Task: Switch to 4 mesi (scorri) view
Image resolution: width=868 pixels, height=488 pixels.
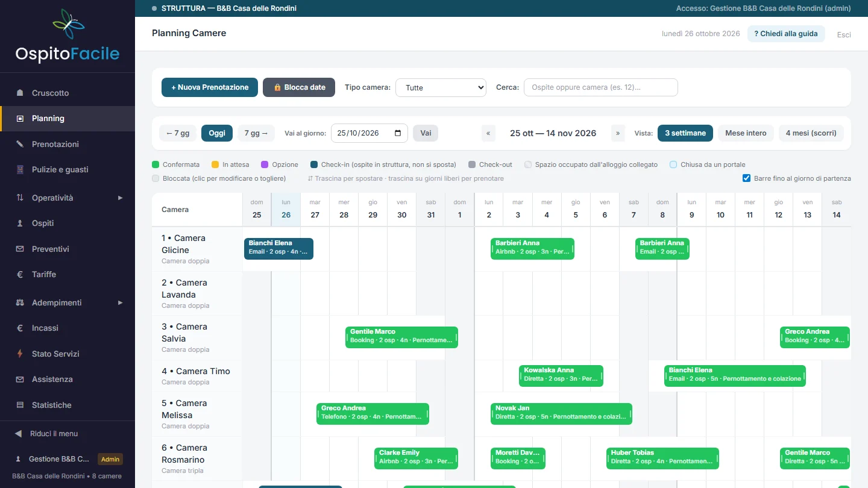Action: (x=811, y=133)
